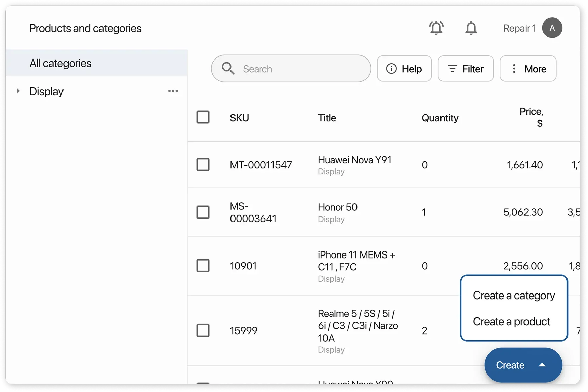Select the Huawei Nova Y91 row checkbox
The height and width of the screenshot is (392, 588).
203,165
